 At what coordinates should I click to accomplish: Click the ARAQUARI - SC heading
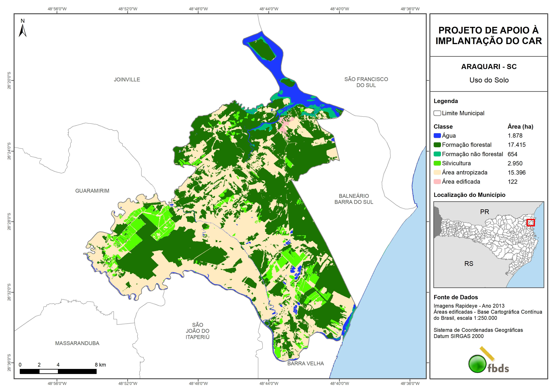pos(489,67)
